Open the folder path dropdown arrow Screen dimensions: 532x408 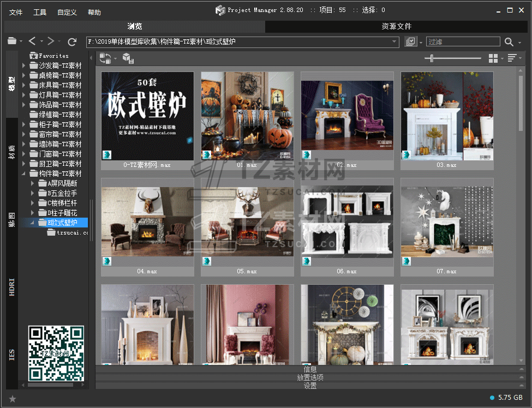tap(395, 41)
